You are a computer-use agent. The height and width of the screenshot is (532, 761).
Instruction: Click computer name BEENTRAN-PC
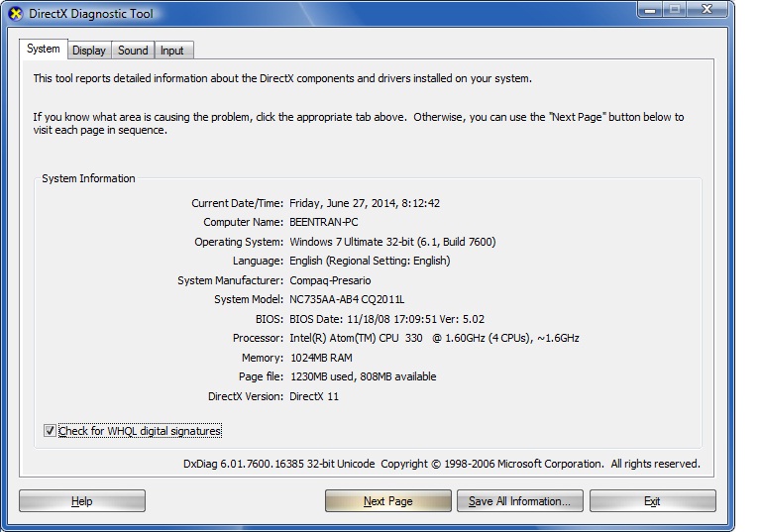324,222
